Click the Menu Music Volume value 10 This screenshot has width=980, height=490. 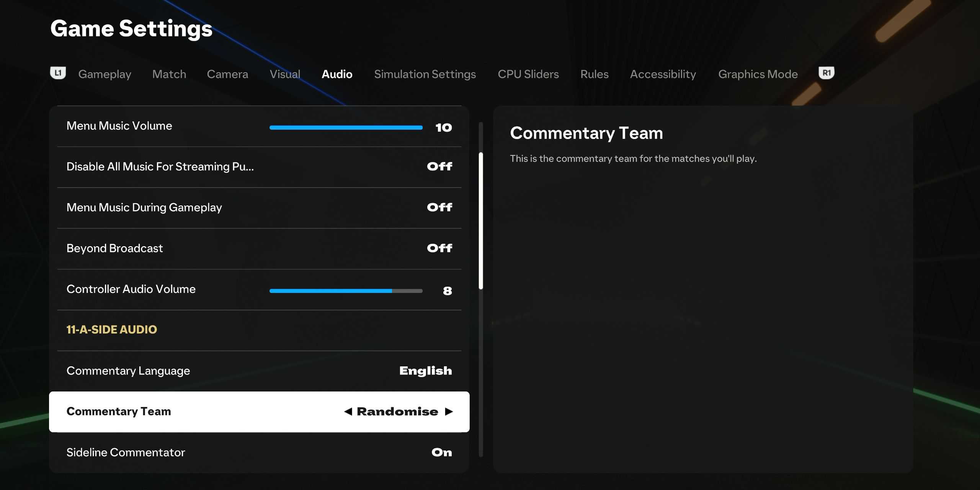444,127
